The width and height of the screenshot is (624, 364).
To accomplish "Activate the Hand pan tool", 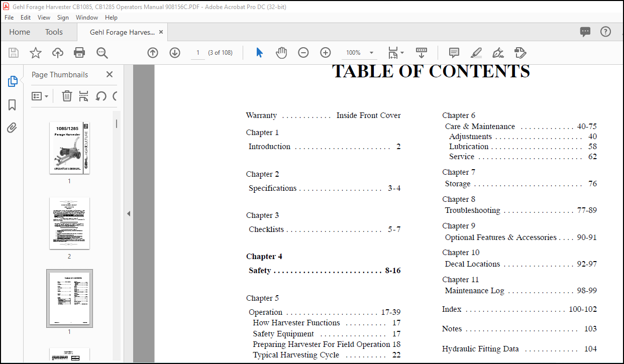I will tap(281, 53).
